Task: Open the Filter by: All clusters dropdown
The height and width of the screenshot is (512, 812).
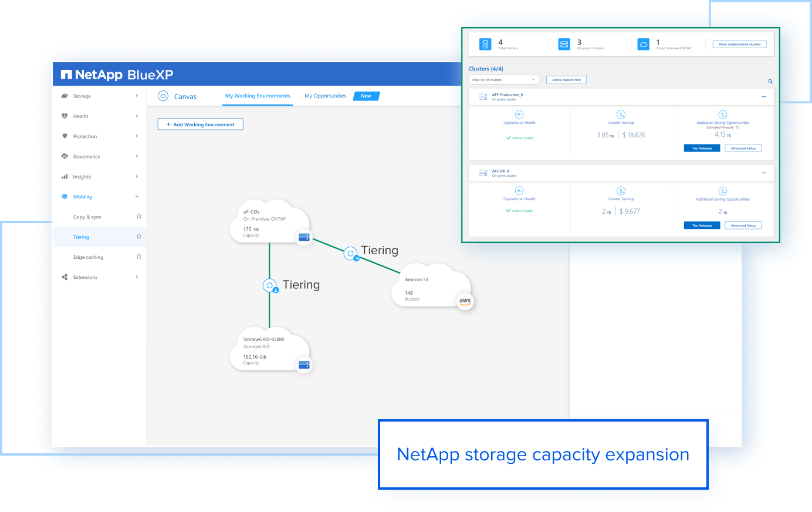Action: 503,79
